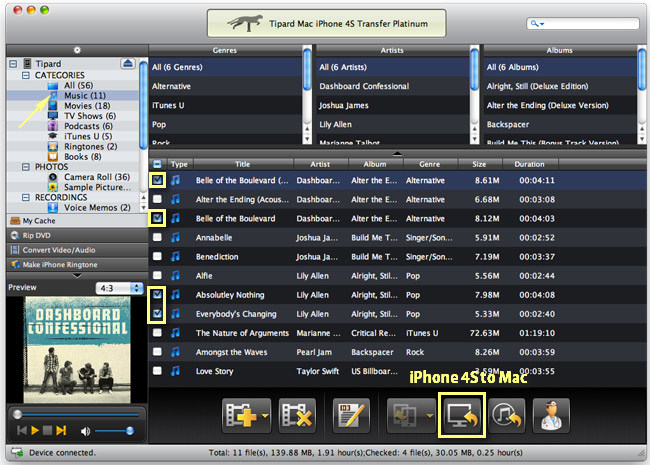Click the music note icon for Annabelle
The width and height of the screenshot is (650, 465).
175,237
